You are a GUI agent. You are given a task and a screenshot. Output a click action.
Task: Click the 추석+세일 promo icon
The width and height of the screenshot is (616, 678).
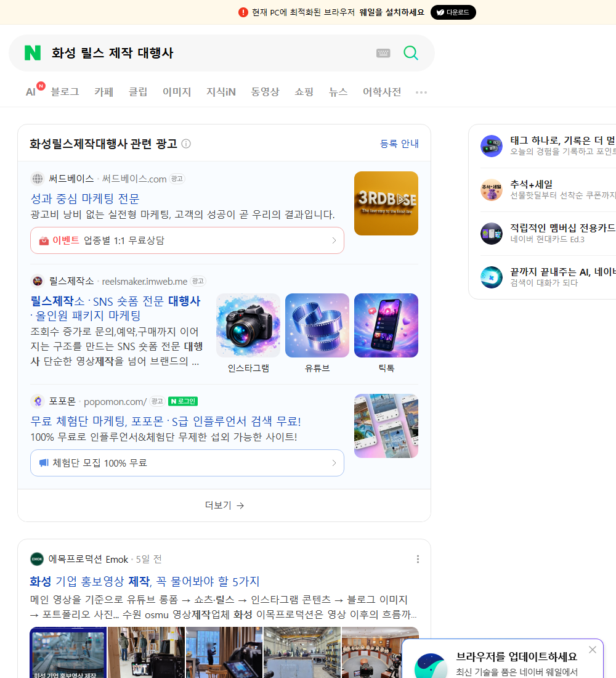click(x=492, y=190)
